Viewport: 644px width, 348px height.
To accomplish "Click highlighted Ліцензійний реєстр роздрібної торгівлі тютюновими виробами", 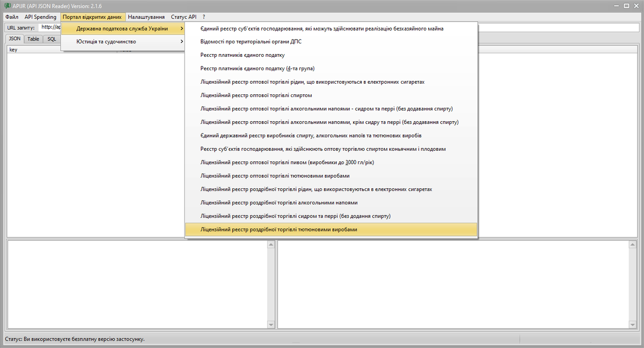I will [331, 229].
